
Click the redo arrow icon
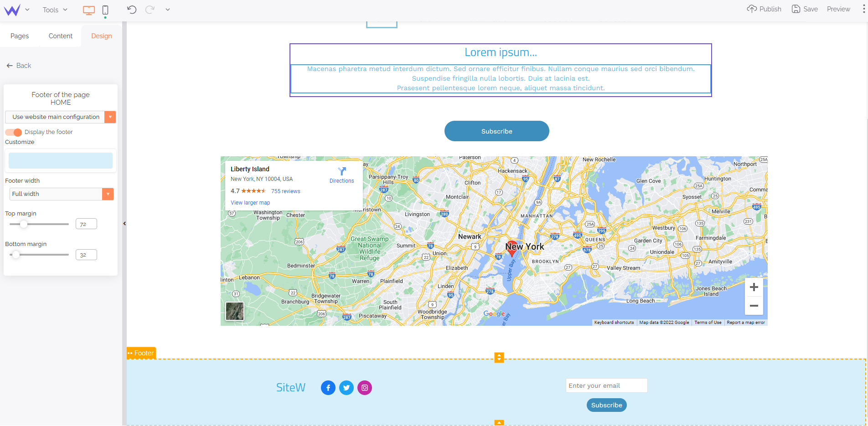tap(150, 10)
